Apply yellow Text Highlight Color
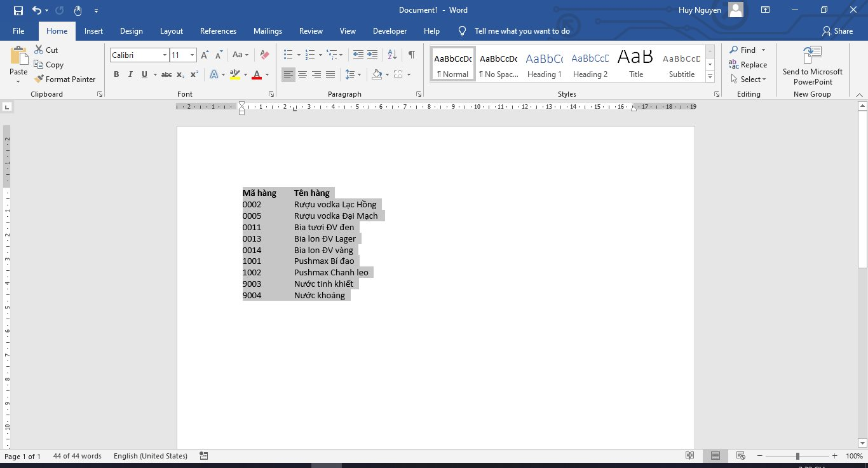The width and height of the screenshot is (868, 468). click(x=234, y=74)
